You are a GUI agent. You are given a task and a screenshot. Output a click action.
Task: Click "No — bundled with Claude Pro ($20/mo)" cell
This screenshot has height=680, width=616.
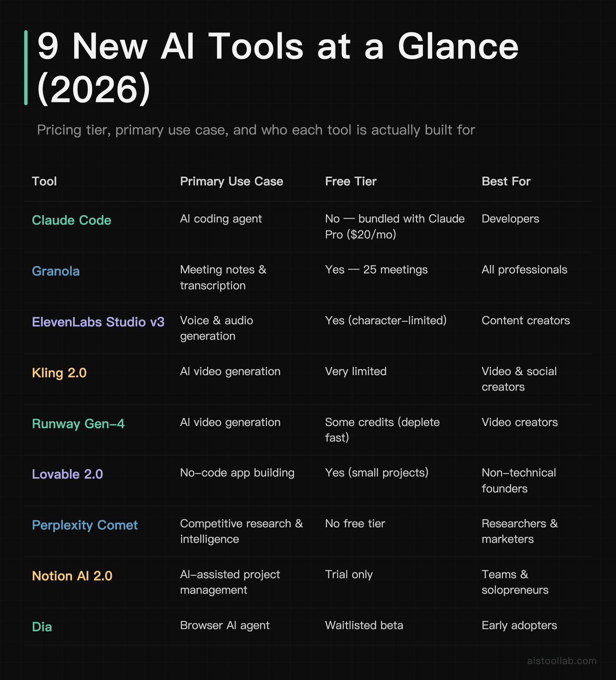coord(395,226)
